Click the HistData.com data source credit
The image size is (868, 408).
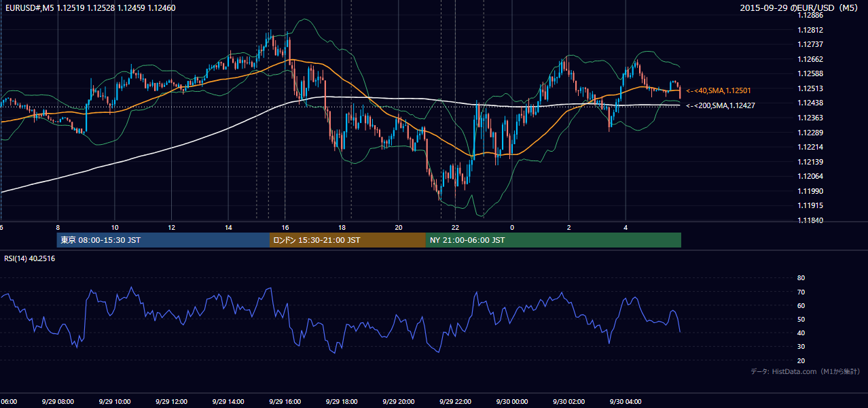pos(805,371)
